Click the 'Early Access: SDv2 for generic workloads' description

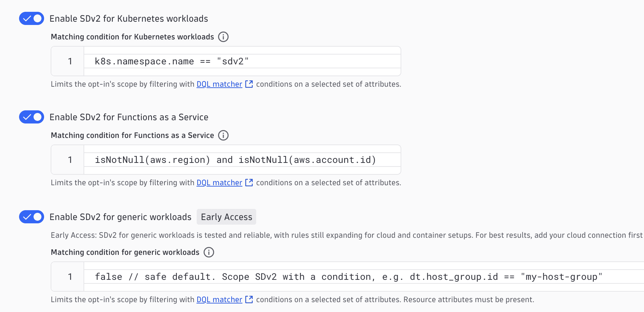click(x=347, y=235)
